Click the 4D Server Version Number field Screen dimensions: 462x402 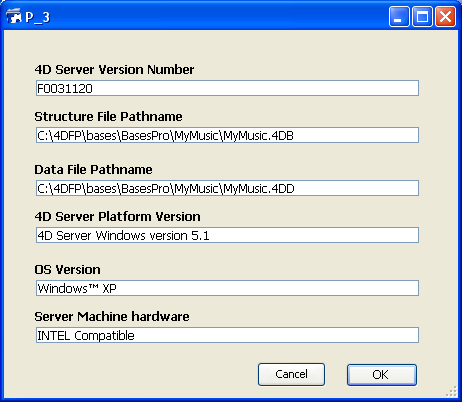coord(227,88)
